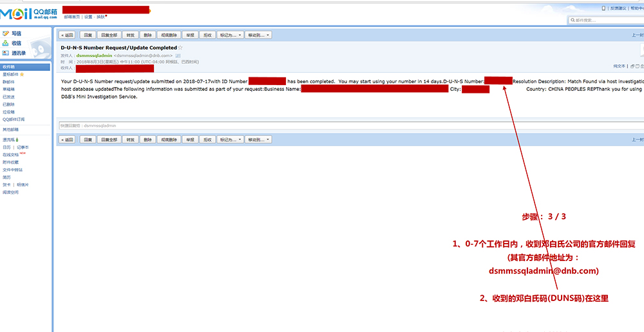Click the 设置 settings link in header
The width and height of the screenshot is (644, 332).
click(x=88, y=17)
